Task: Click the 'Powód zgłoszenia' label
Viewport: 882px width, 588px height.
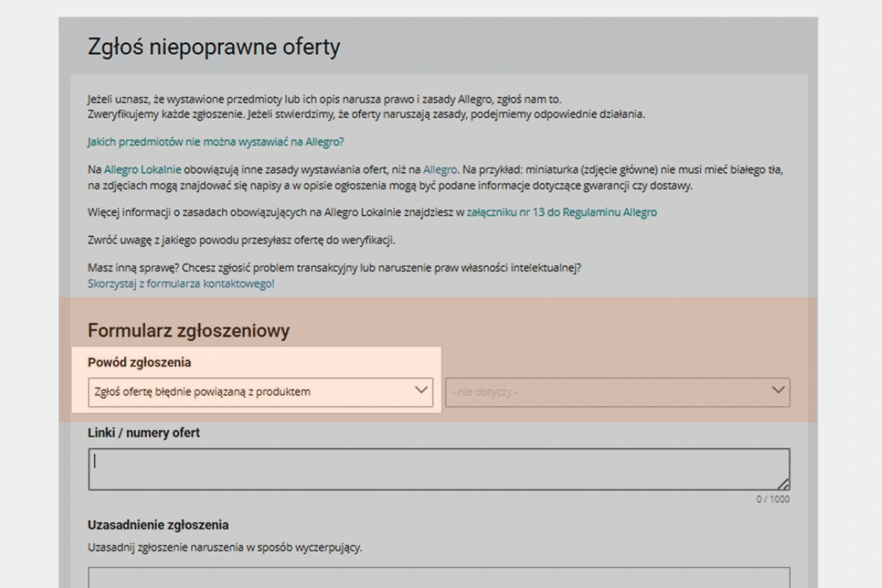Action: coord(139,362)
